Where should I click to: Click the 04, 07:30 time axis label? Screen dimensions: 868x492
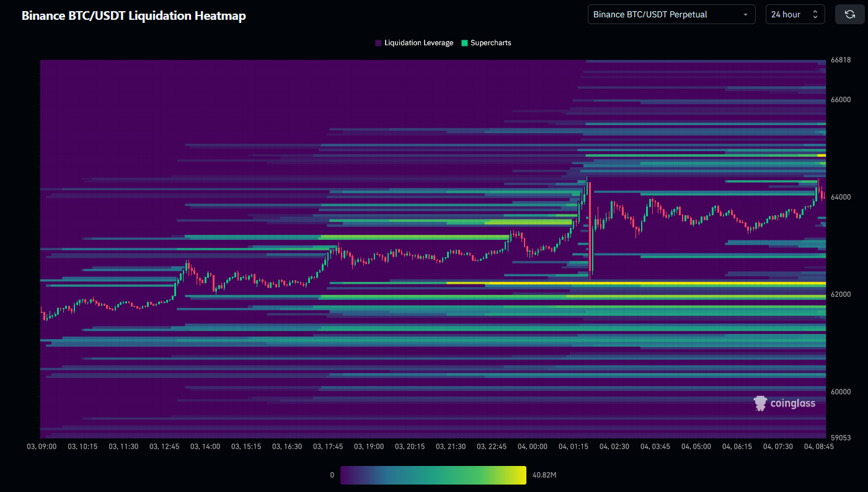(778, 446)
